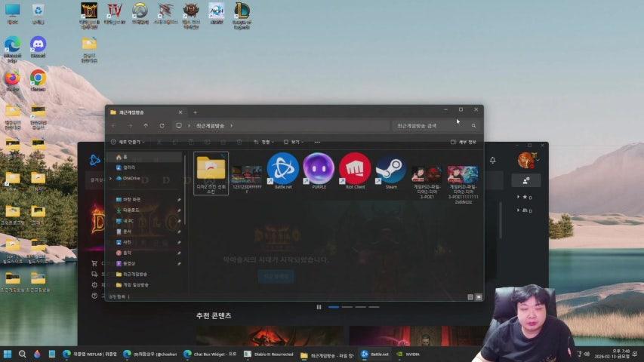Open the 새로 만들기 dropdown

click(128, 142)
